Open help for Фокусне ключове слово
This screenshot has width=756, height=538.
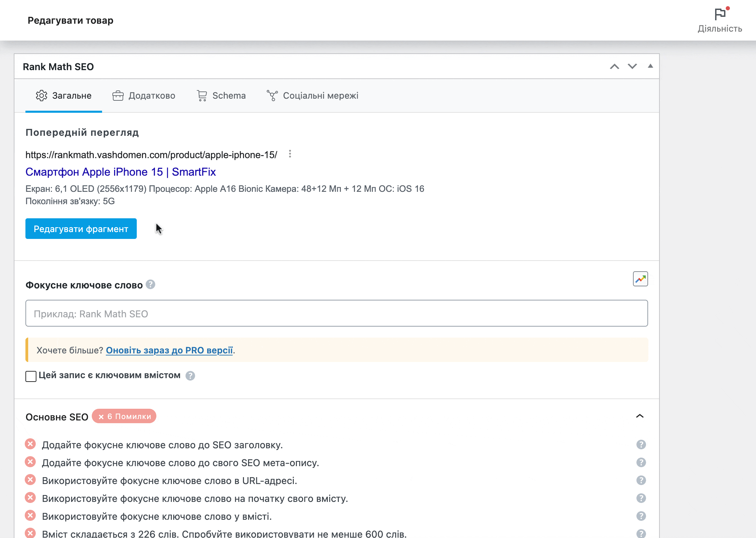[151, 285]
